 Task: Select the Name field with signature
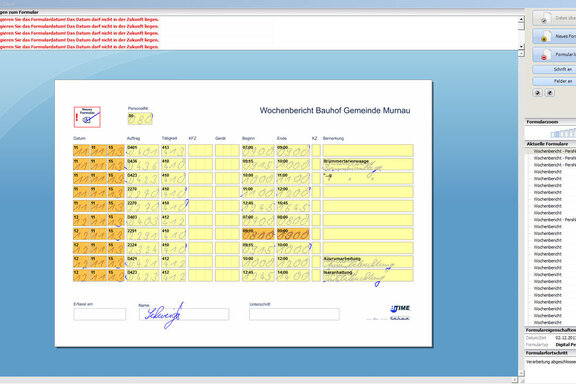point(184,315)
